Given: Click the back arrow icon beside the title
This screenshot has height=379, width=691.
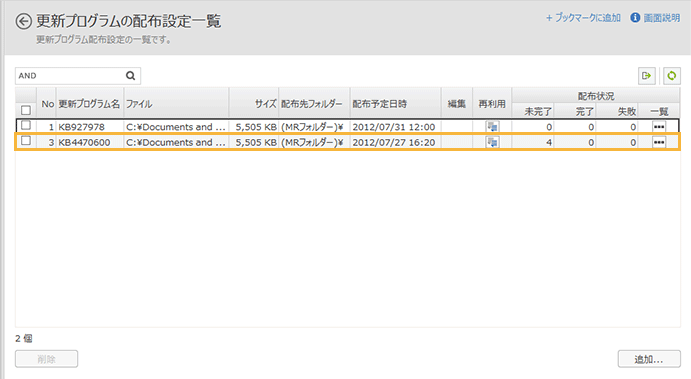Looking at the screenshot, I should pyautogui.click(x=24, y=22).
